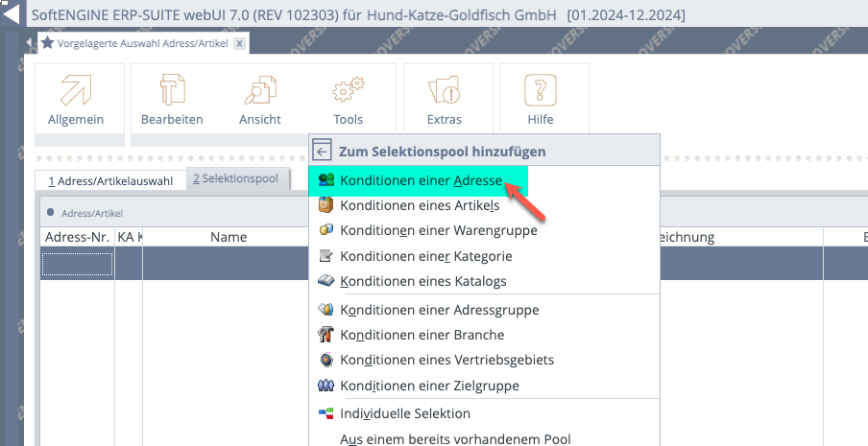Click the Hilfe question mark icon
Screen dimensions: 868x446
pos(541,92)
